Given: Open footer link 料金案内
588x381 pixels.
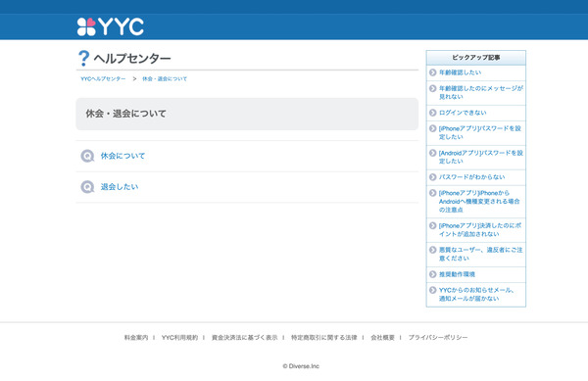Looking at the screenshot, I should (x=136, y=338).
